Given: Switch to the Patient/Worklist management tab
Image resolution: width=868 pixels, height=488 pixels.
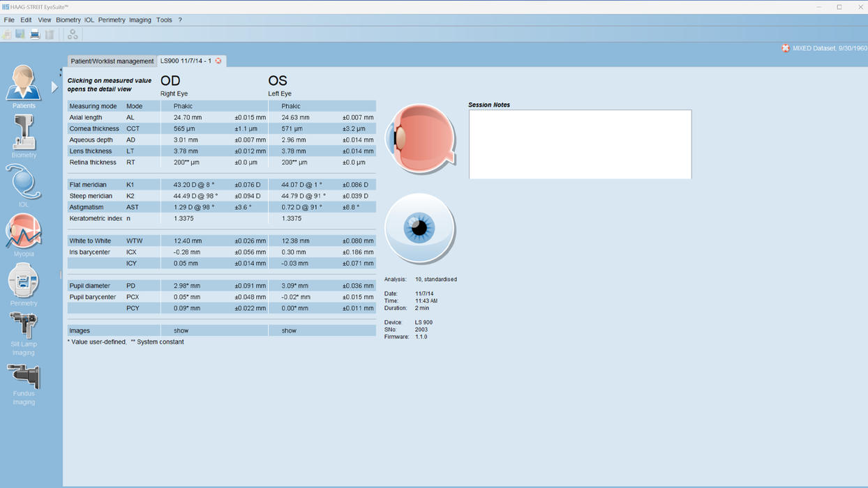Looking at the screenshot, I should (x=111, y=61).
